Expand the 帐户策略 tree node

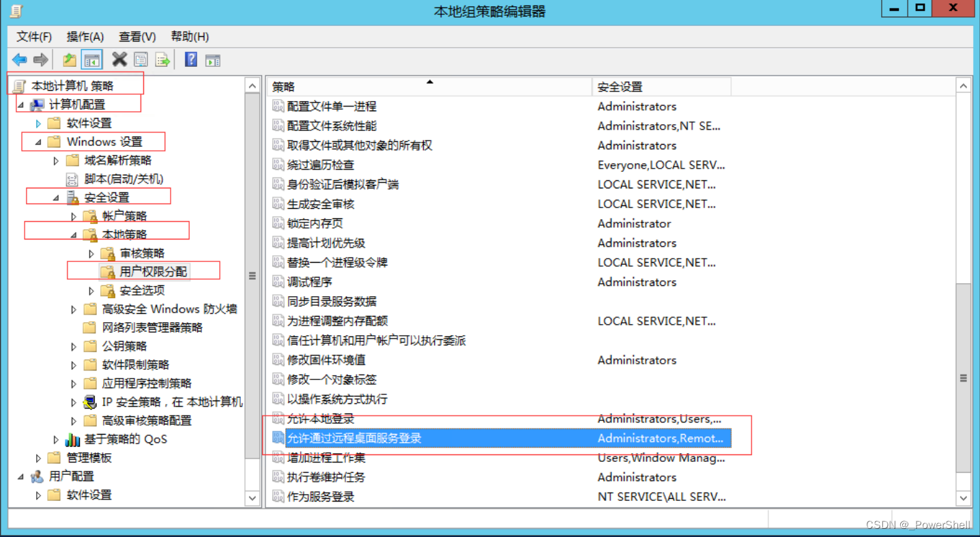point(74,216)
